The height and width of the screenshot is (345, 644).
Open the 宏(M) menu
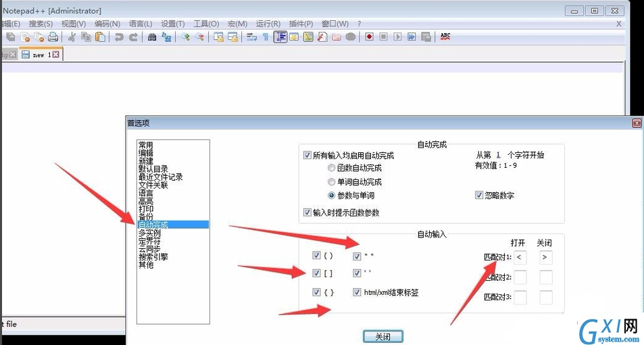(237, 24)
